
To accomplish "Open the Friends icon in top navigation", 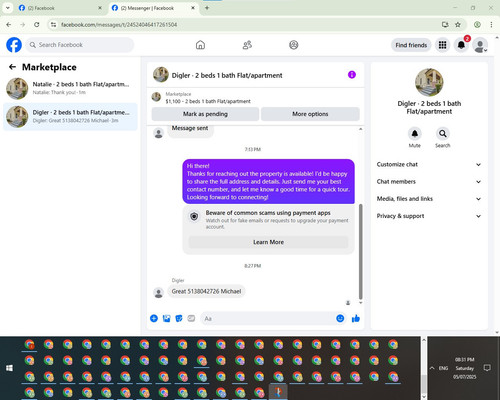I will point(247,45).
